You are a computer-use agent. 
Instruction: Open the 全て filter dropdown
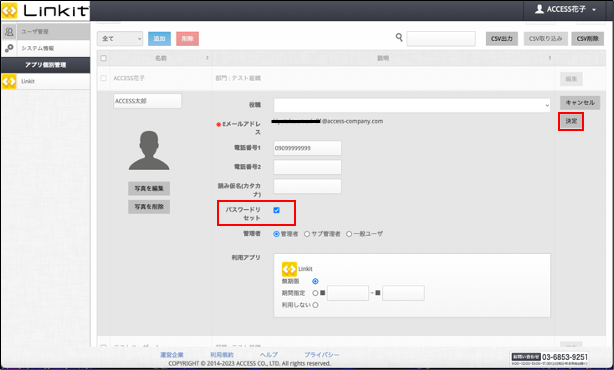pos(120,38)
